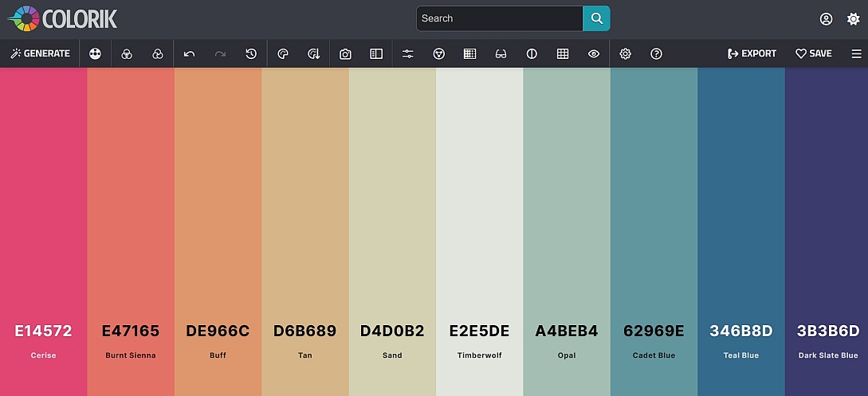The width and height of the screenshot is (868, 396).
Task: Click hex code D4D0B2
Action: 392,331
